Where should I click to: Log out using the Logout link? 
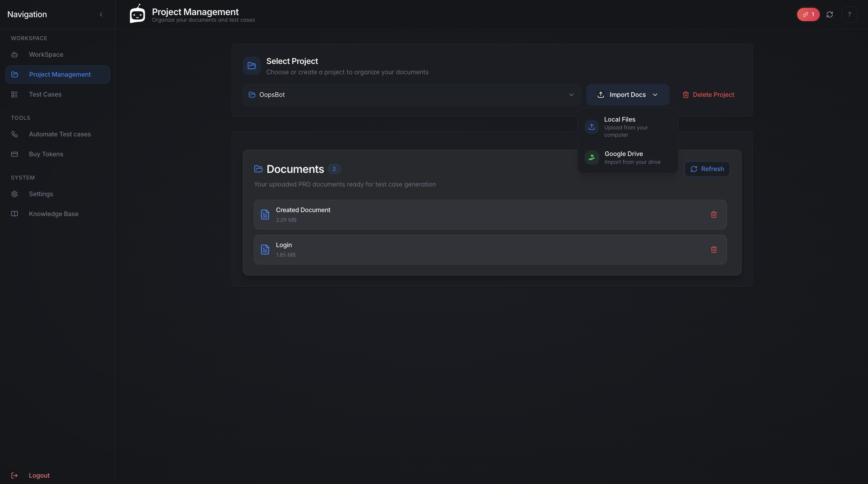tap(39, 475)
